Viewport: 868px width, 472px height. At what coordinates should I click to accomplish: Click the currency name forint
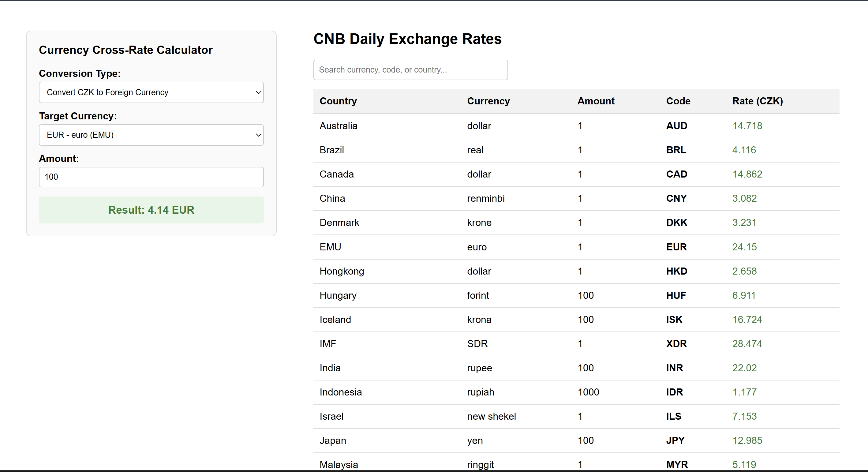(478, 295)
